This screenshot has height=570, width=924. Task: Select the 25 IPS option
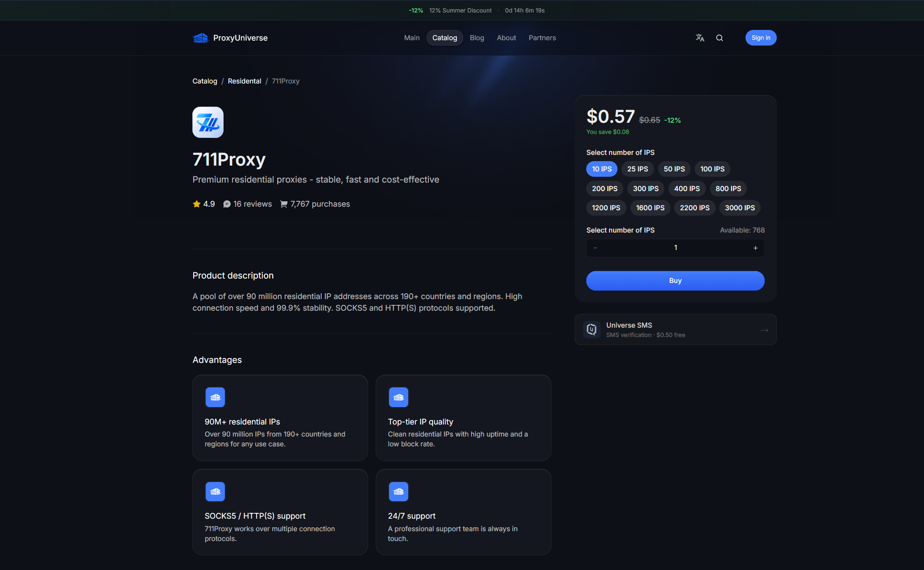638,169
